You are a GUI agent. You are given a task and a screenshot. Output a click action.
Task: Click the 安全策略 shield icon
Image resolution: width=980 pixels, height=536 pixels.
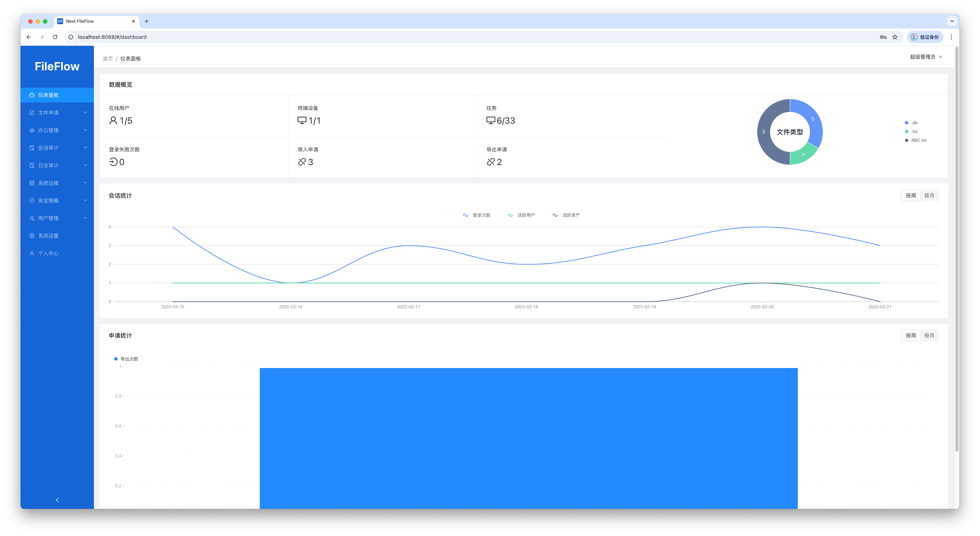tap(32, 200)
